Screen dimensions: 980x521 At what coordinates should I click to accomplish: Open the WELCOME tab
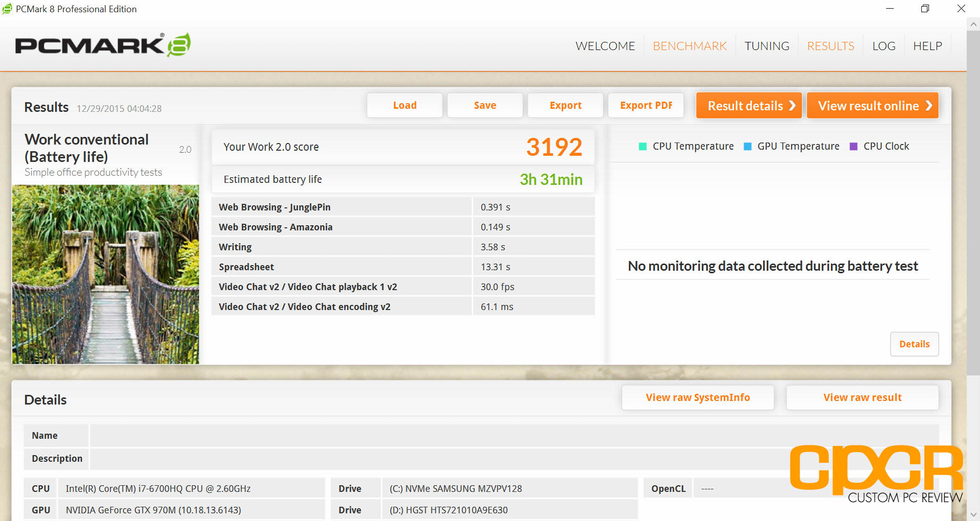(605, 46)
